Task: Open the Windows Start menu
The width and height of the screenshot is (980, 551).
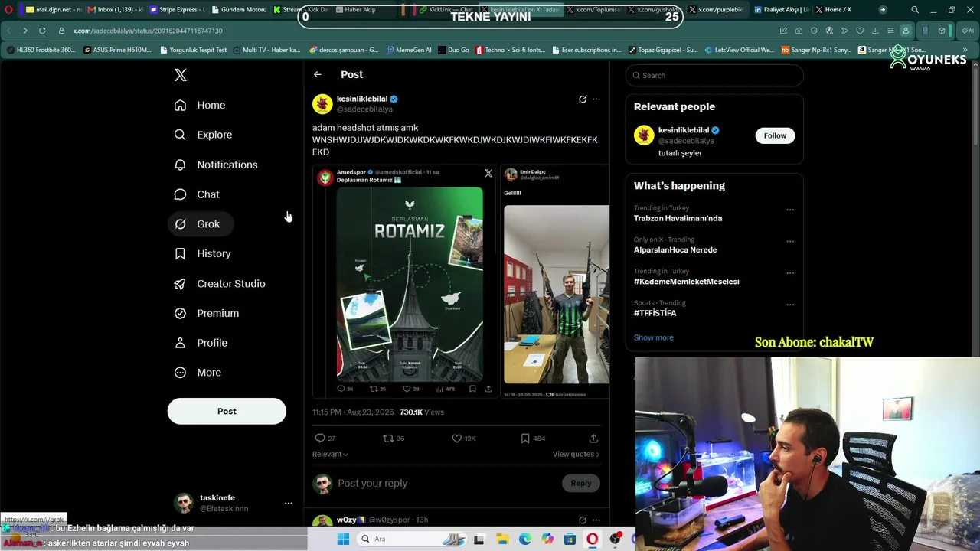Action: coord(343,539)
